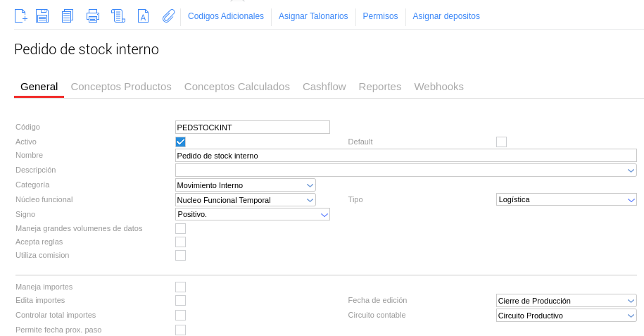Screen dimensions: 644x336
Task: Open Asignar Talonarios
Action: (313, 16)
